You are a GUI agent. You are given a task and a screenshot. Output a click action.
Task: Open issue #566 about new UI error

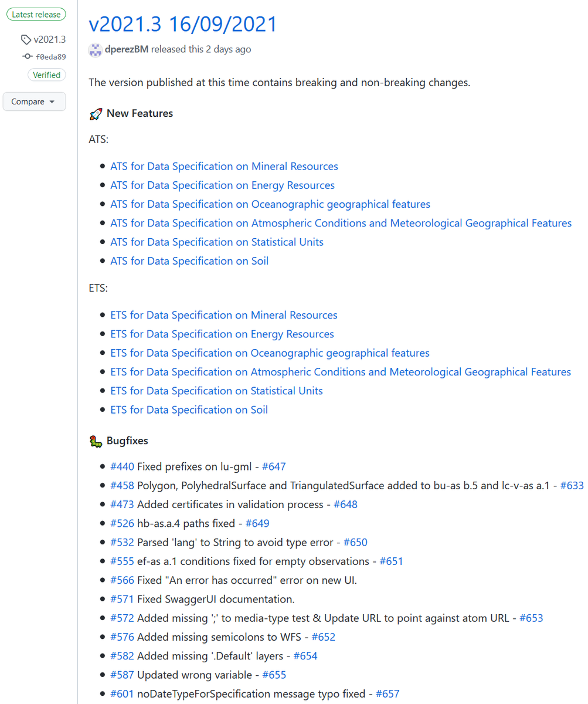click(123, 580)
